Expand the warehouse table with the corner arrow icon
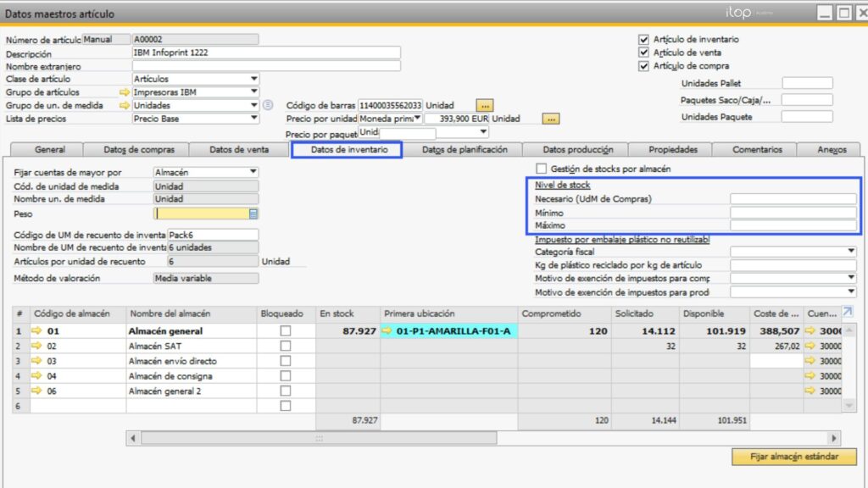868x488 pixels. tap(848, 312)
